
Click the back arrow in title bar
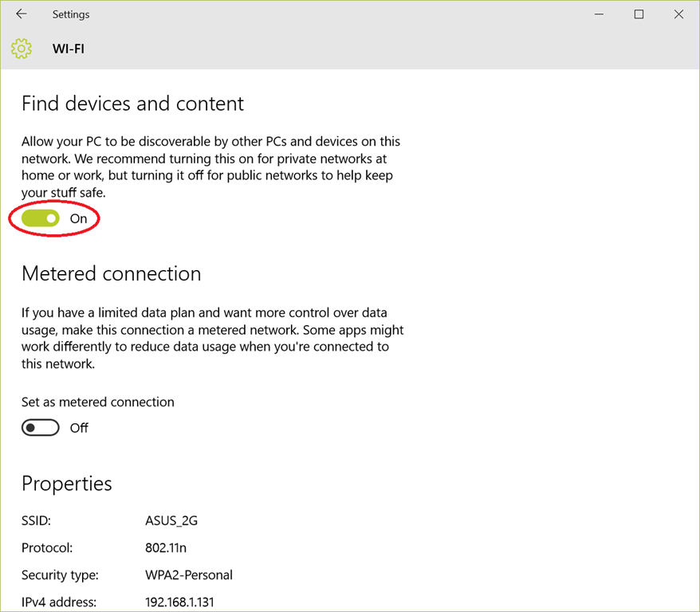(22, 14)
